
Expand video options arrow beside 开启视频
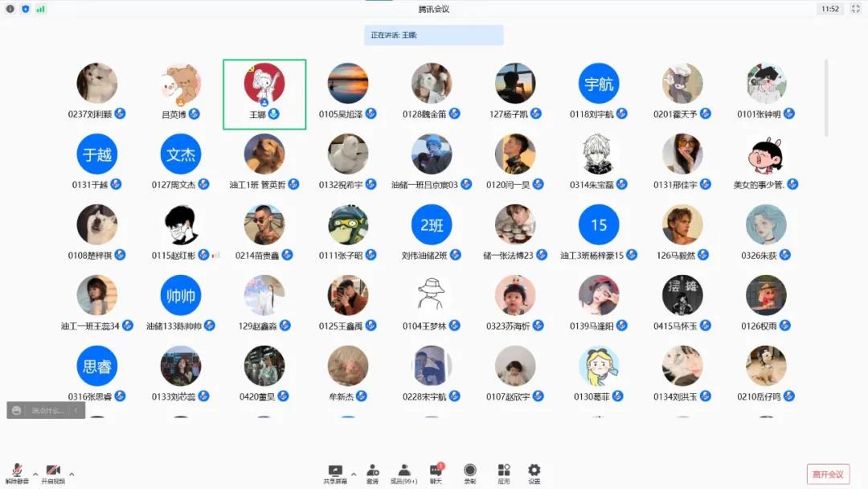[72, 473]
